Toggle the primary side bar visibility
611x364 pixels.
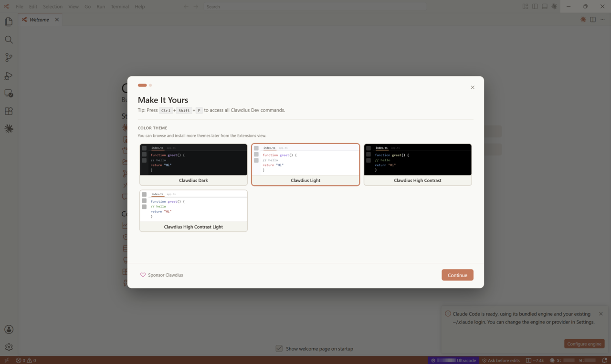[535, 6]
